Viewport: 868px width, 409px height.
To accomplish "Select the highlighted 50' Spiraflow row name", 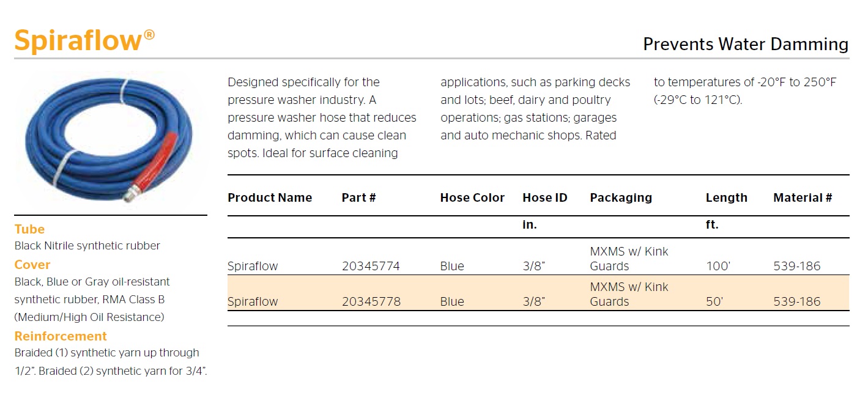I will 253,301.
